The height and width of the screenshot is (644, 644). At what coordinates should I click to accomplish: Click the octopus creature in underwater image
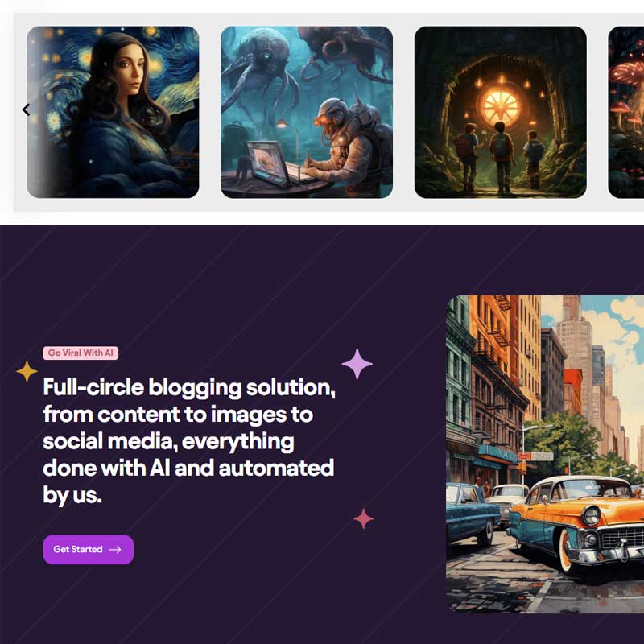point(257,66)
